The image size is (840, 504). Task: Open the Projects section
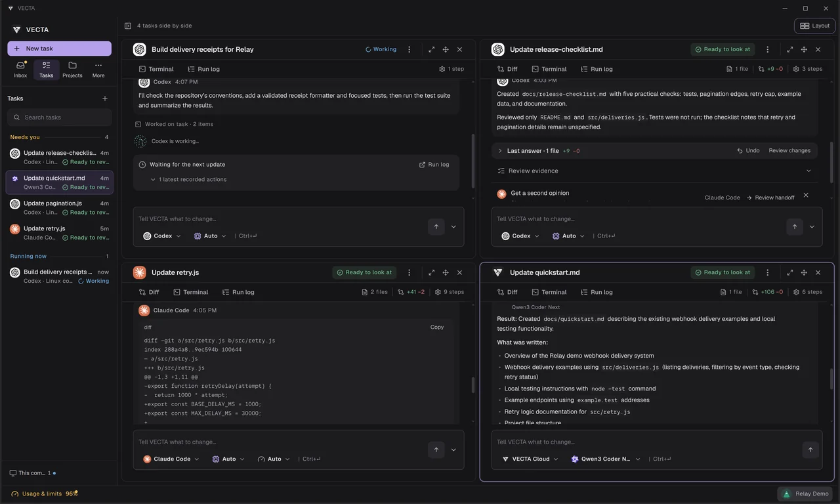pyautogui.click(x=72, y=70)
